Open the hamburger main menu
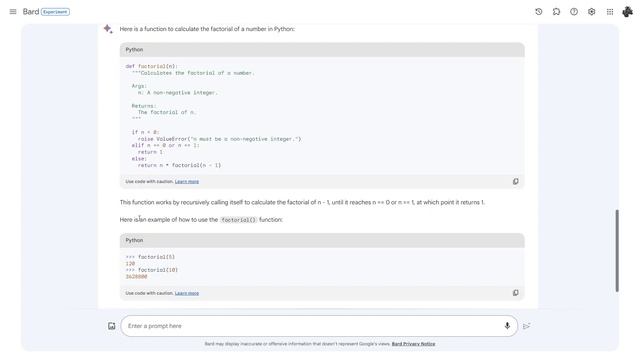The width and height of the screenshot is (640, 360). coord(13,12)
